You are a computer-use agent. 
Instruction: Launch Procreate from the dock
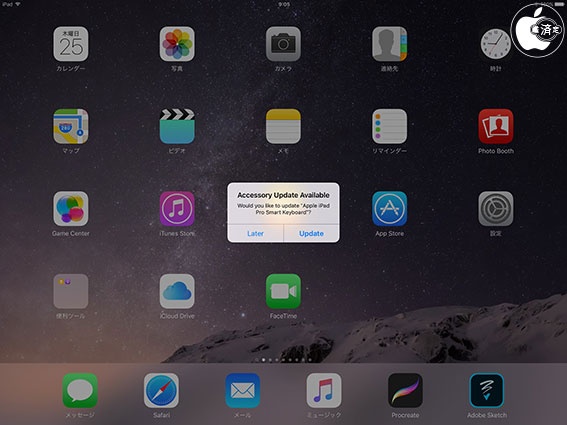405,391
